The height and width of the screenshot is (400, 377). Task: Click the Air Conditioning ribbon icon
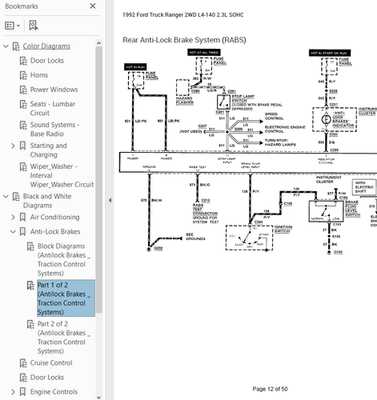[23, 217]
